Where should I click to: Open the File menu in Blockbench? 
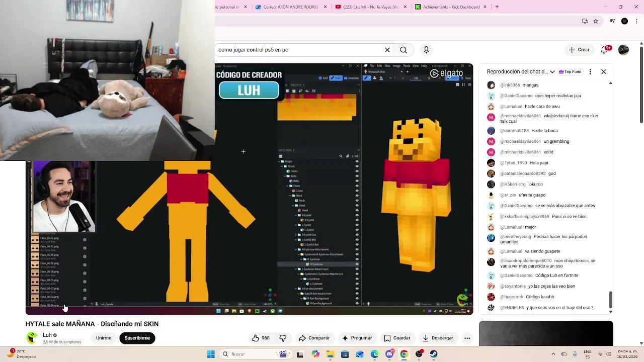pos(372,66)
